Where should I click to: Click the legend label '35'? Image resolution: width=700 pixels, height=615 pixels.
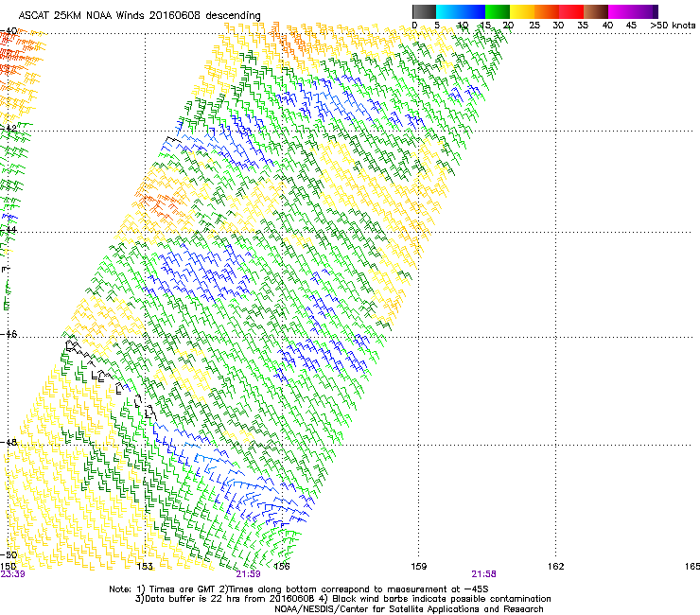583,26
